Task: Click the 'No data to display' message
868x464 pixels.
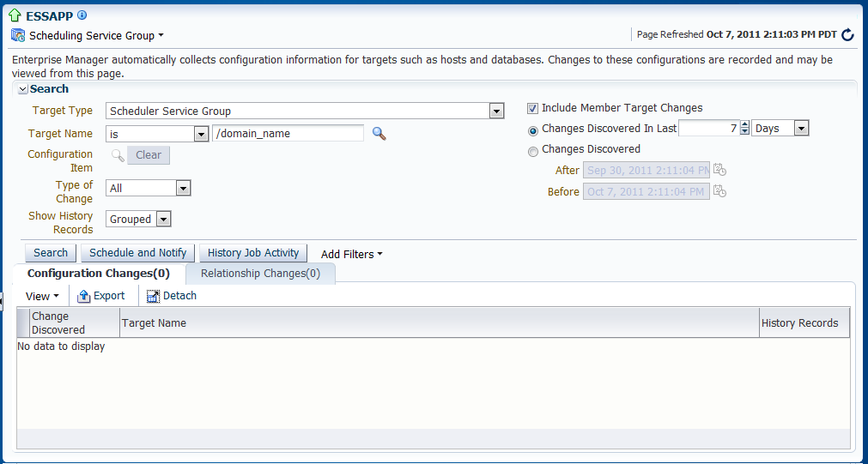Action: point(61,346)
